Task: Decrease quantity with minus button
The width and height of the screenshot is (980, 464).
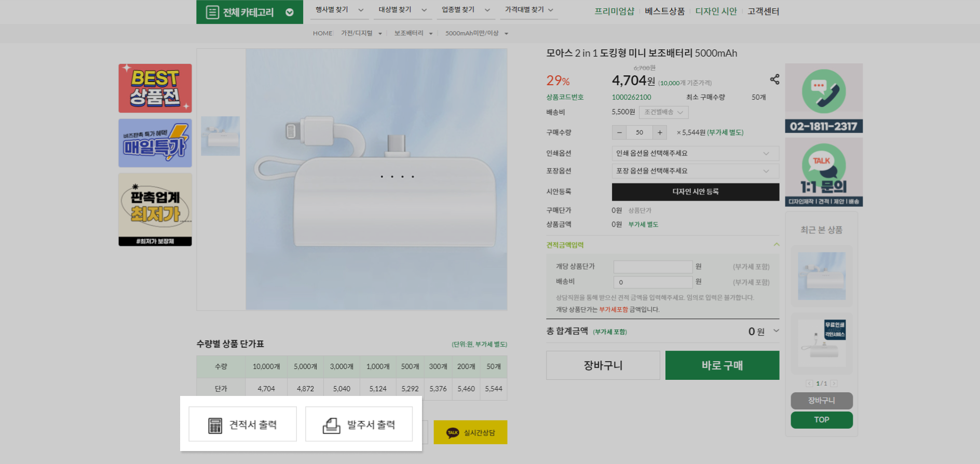Action: click(x=619, y=132)
